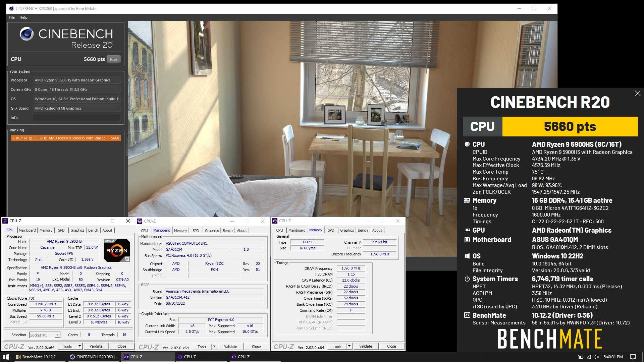Image resolution: width=644 pixels, height=362 pixels.
Task: Click the Cinebench title bar app icon
Action: coord(11,9)
